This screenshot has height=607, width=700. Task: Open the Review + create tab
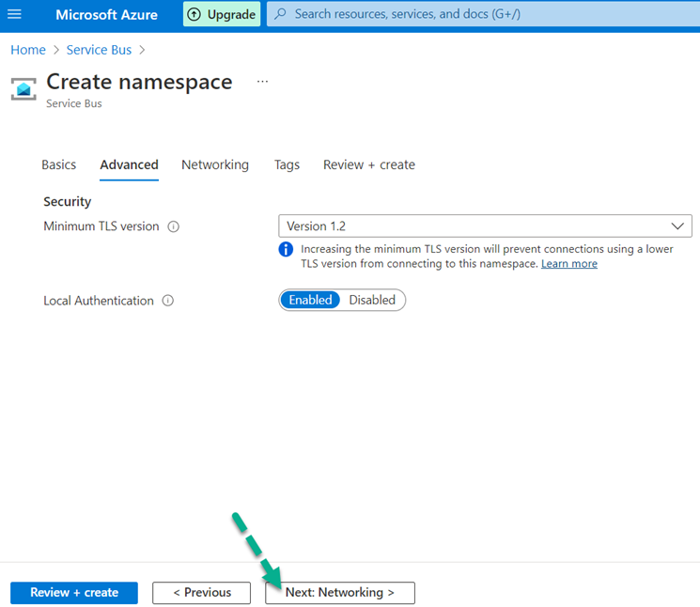[369, 164]
